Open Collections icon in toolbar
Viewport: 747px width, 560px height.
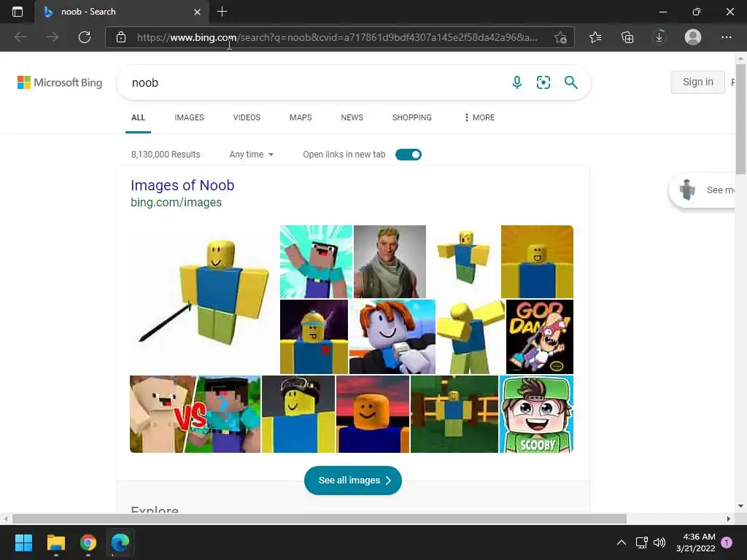point(627,37)
